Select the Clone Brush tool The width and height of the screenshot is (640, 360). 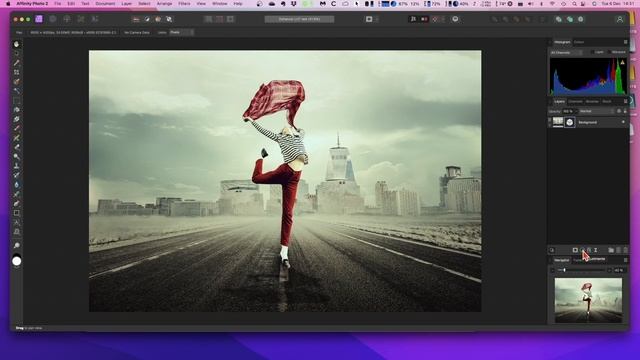16,166
